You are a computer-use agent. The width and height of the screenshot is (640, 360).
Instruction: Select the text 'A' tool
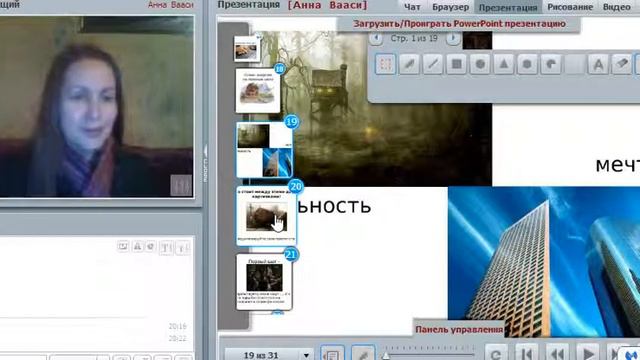[598, 64]
